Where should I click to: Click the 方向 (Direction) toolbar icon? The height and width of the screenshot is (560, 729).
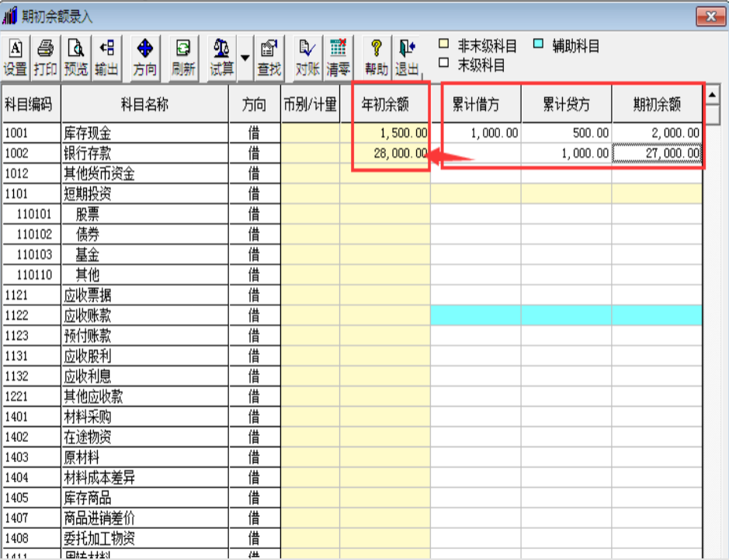[x=144, y=58]
